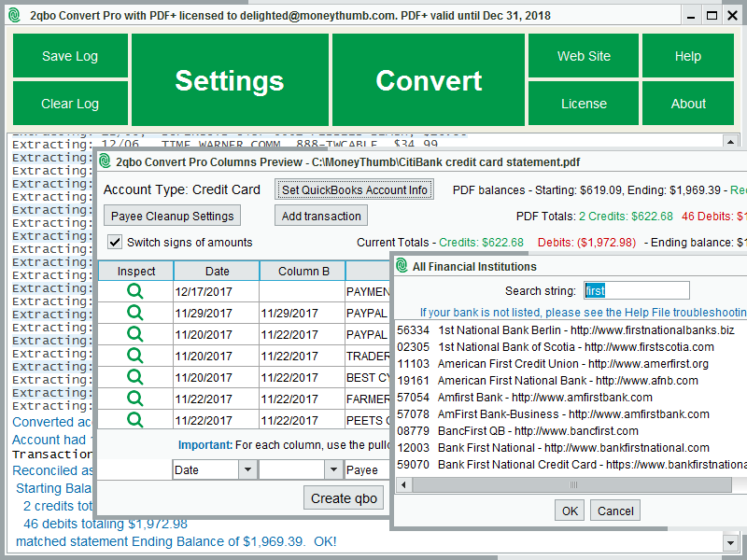Toggle Switch signs of amounts checkbox
Screen dimensions: 747x560
pos(114,242)
